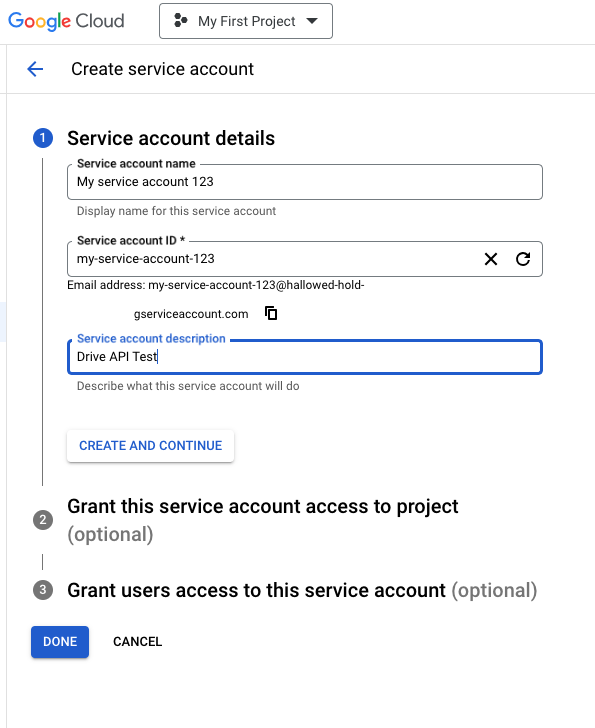This screenshot has width=595, height=728.
Task: Expand Grant this service account access to project
Action: 263,520
